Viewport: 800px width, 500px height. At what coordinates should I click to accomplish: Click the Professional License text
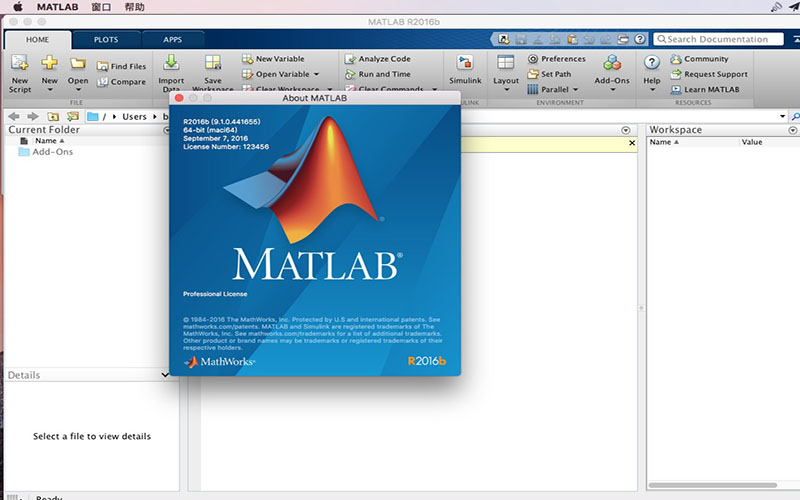coord(215,294)
